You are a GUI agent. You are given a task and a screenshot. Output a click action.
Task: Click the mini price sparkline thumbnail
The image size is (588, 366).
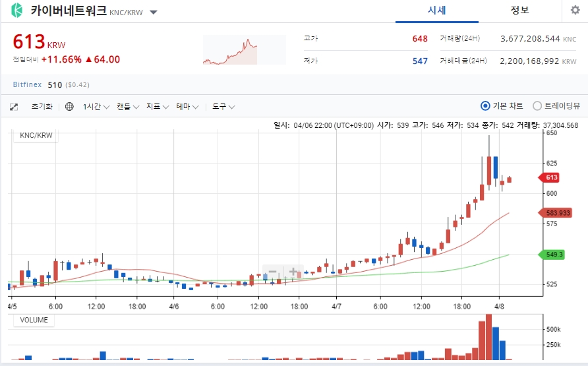tap(245, 50)
